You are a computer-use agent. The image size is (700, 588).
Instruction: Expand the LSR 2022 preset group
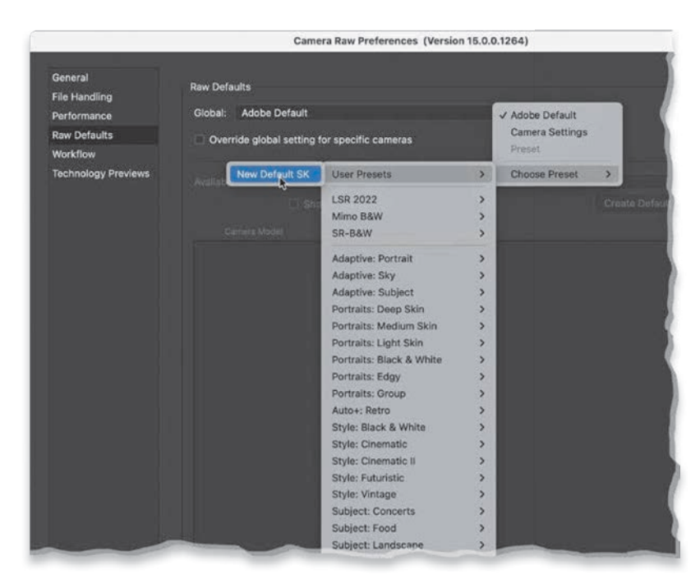(408, 200)
